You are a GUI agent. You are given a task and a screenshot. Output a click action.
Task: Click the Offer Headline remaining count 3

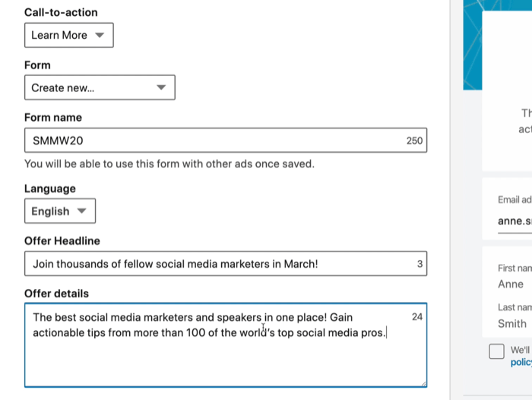pyautogui.click(x=420, y=265)
